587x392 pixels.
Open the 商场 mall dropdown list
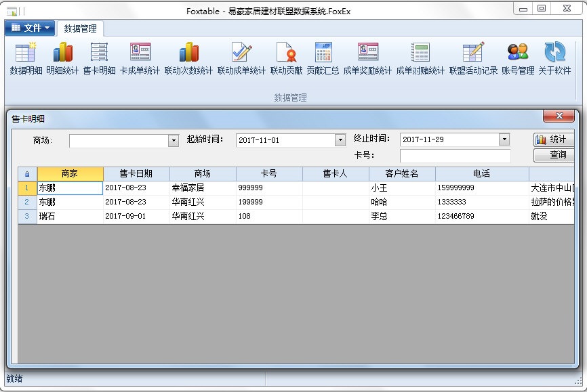(x=174, y=140)
